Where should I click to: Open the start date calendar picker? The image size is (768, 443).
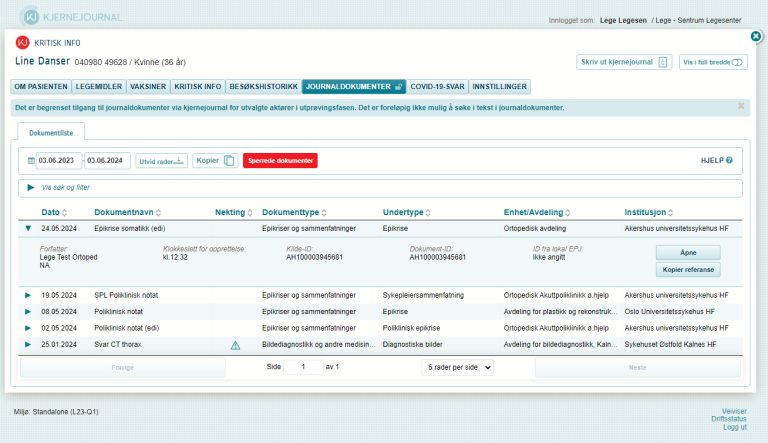pos(29,160)
